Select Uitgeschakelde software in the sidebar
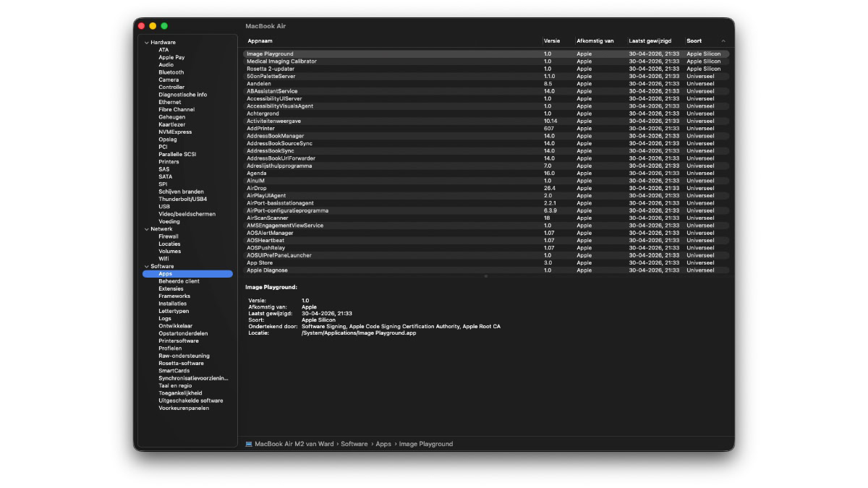Screen dimensions: 868x488 click(191, 401)
